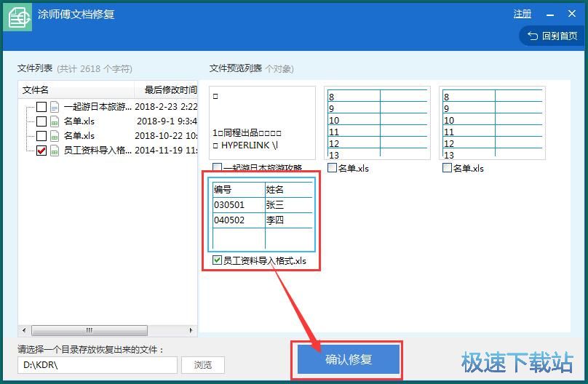The image size is (588, 384).
Task: Check the box for 名单.xls dated 2018-10-22
Action: pyautogui.click(x=41, y=136)
